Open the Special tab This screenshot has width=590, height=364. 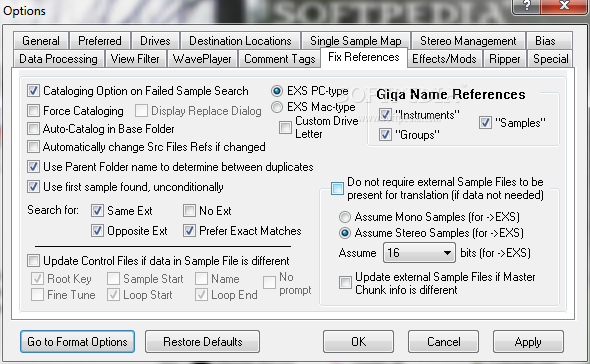tap(550, 59)
